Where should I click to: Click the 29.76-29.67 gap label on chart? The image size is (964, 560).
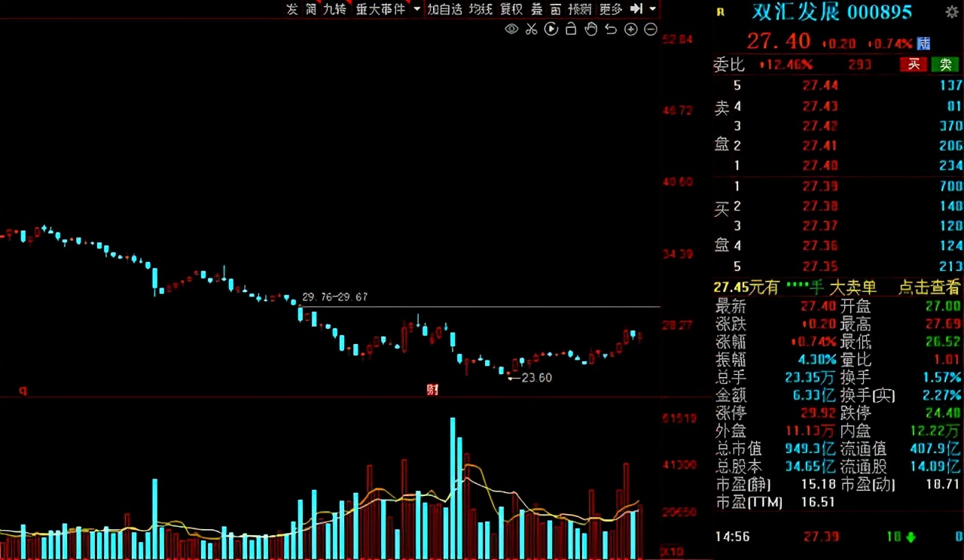point(334,297)
